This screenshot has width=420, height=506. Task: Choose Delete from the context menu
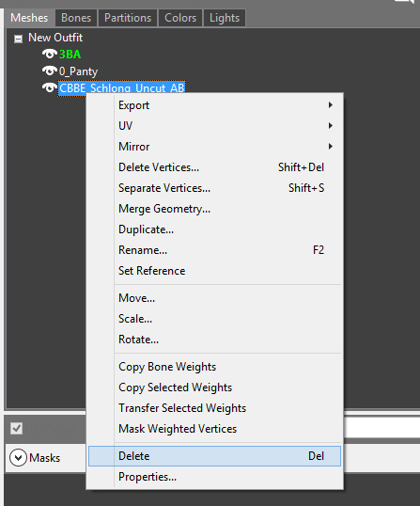tap(214, 456)
